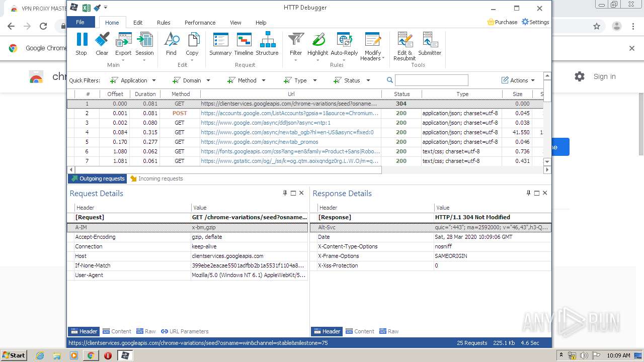The width and height of the screenshot is (644, 362).
Task: Open the Summary view icon
Action: (220, 44)
